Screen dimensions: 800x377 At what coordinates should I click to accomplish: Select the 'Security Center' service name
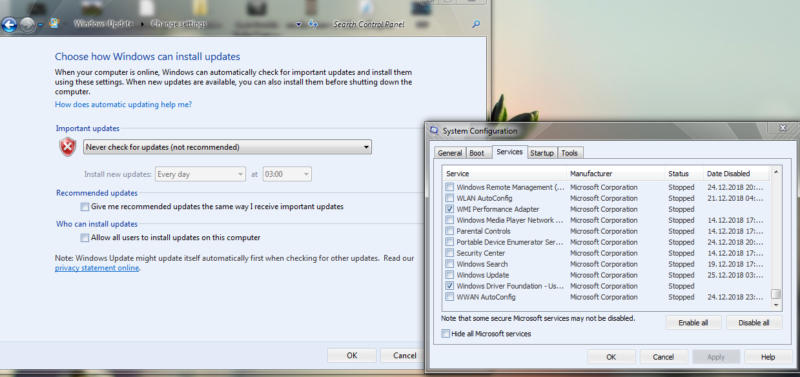point(481,253)
